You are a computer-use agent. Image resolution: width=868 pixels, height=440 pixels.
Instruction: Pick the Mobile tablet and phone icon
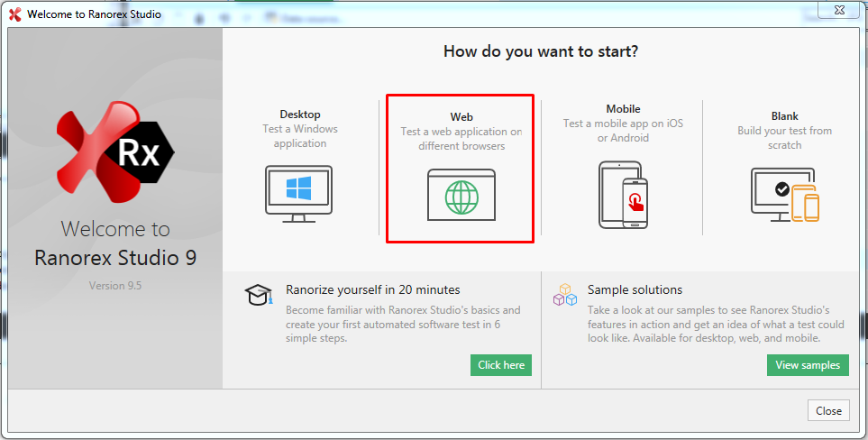click(x=624, y=195)
